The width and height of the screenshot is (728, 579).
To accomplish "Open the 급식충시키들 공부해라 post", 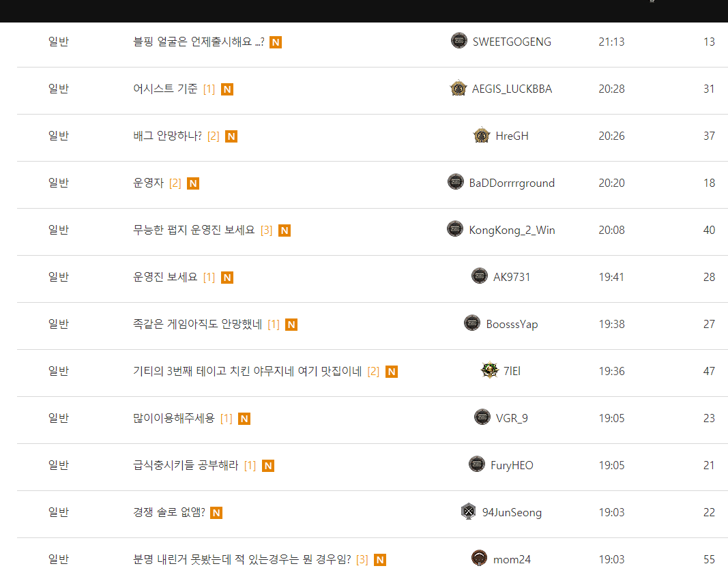I will pos(186,465).
